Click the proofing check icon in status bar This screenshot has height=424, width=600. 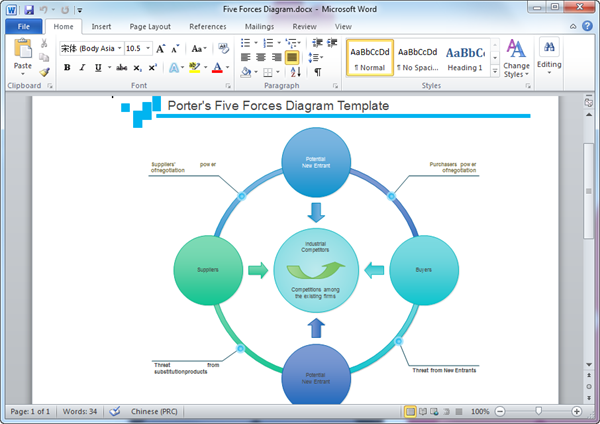tap(114, 412)
